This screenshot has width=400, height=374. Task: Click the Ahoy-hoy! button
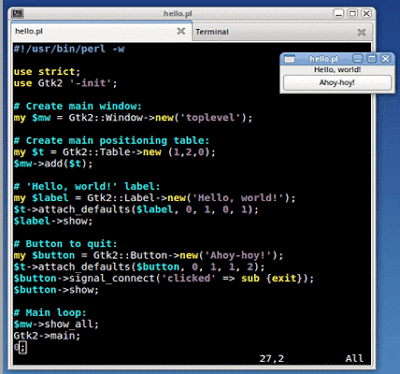coord(337,83)
